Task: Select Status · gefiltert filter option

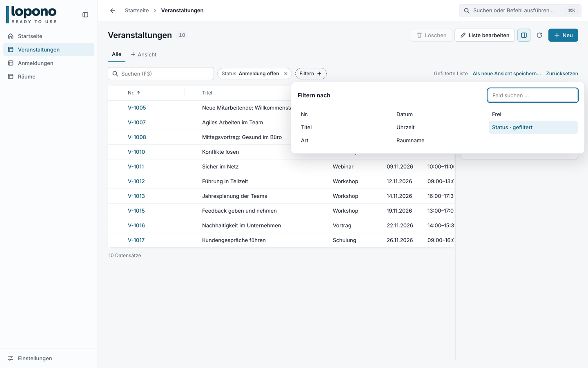Action: [x=533, y=127]
